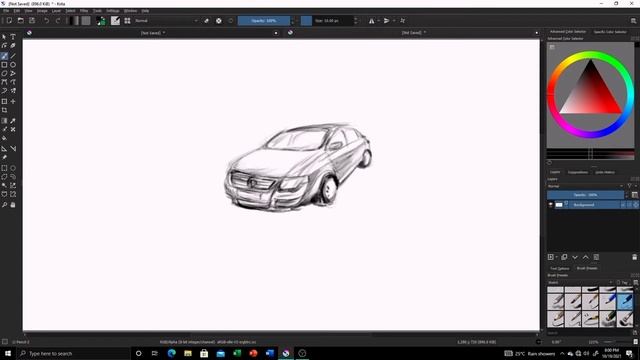
Task: Open an existing file
Action: tap(20, 21)
